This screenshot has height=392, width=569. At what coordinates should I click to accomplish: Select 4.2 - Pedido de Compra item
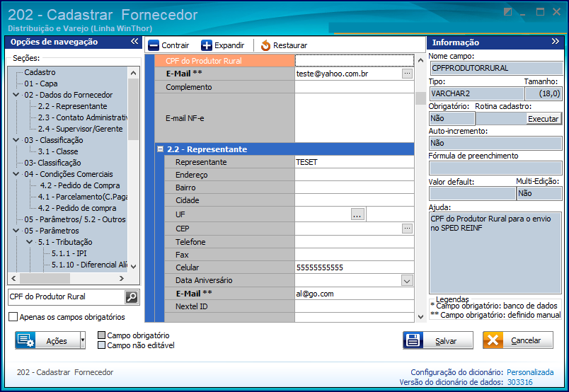pyautogui.click(x=80, y=185)
